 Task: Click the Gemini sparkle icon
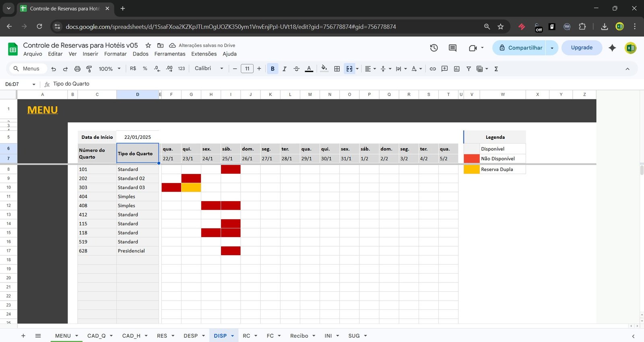coord(612,48)
